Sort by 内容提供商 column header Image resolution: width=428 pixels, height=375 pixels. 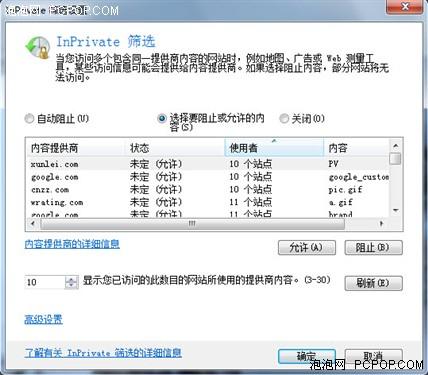[75, 148]
